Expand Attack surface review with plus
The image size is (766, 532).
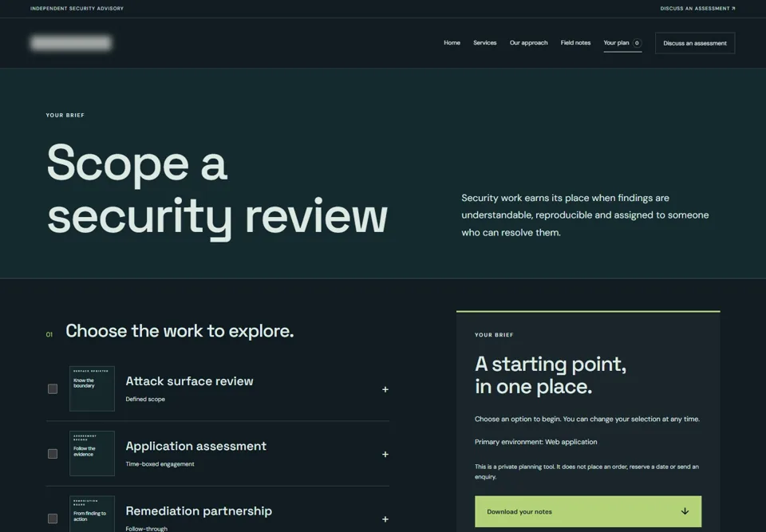pos(385,389)
